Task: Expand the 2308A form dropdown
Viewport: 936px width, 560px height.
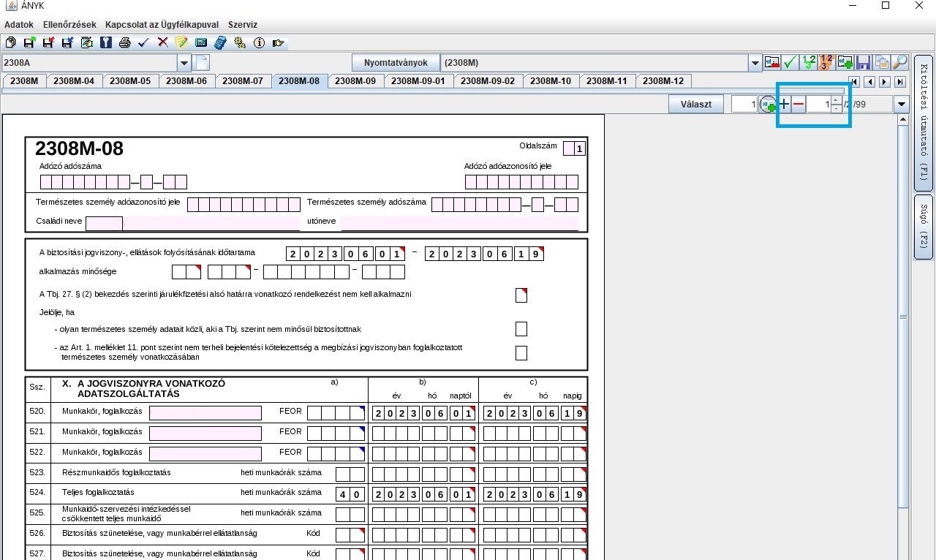Action: [184, 63]
